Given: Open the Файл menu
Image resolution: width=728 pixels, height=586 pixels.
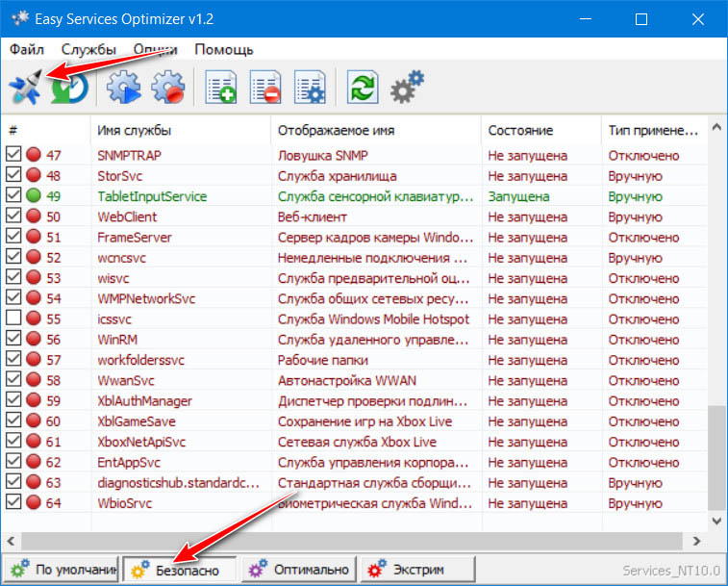Looking at the screenshot, I should coord(27,49).
